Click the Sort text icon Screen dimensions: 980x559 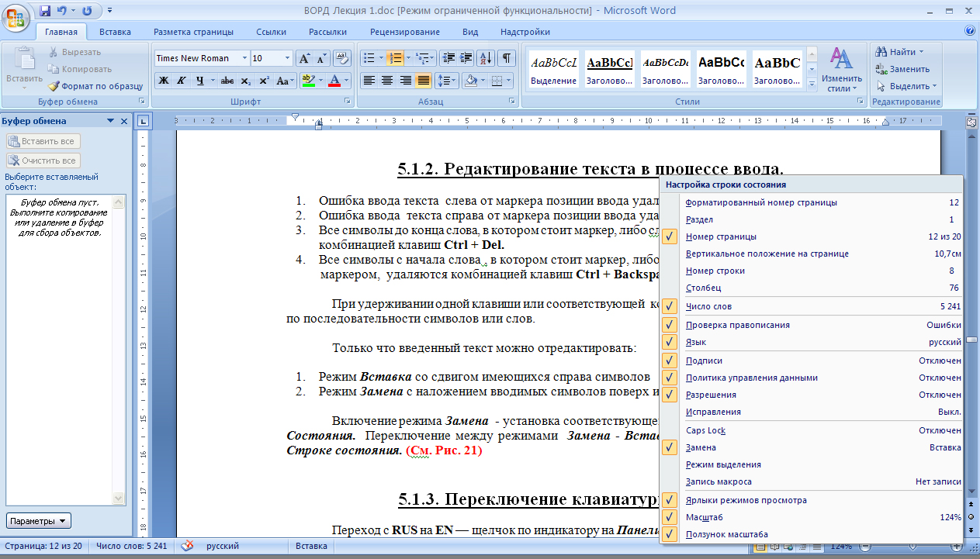pos(486,58)
